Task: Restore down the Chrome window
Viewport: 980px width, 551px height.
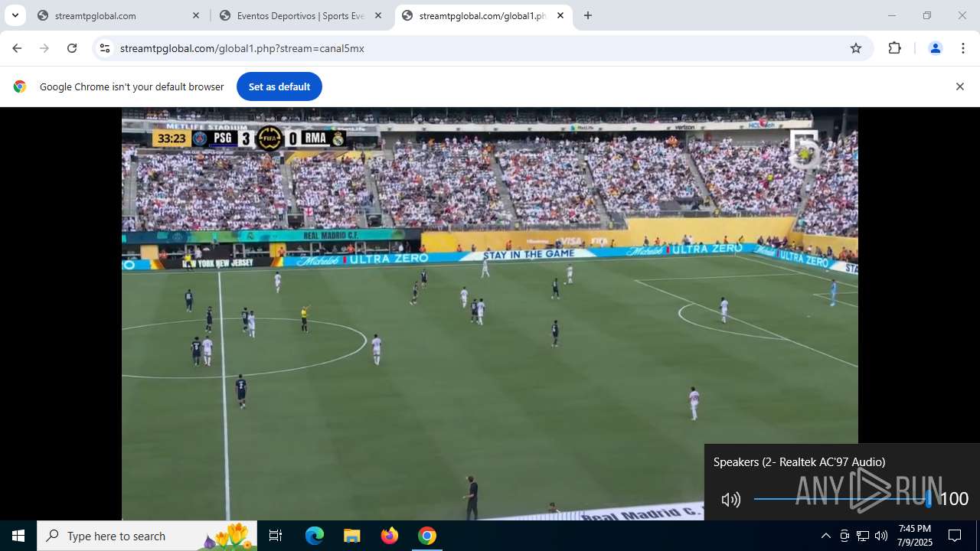Action: [x=926, y=15]
